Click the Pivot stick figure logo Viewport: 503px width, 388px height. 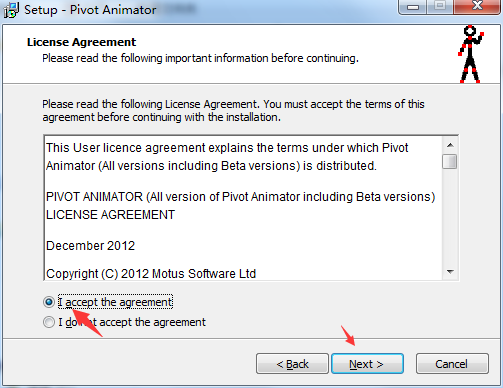tap(470, 54)
